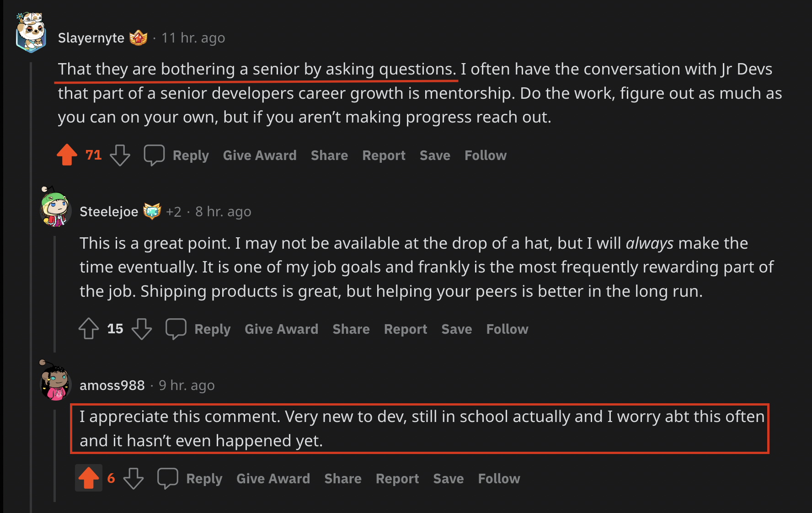Click the comment bubble icon on Steelejoe's comment

176,328
